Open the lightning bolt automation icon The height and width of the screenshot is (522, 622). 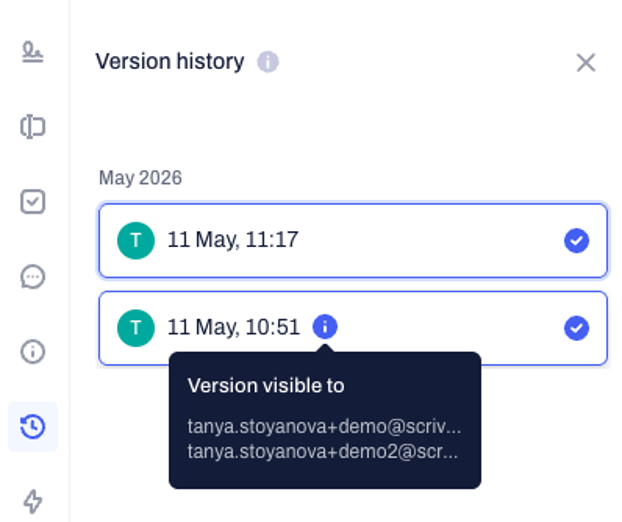pos(33,501)
